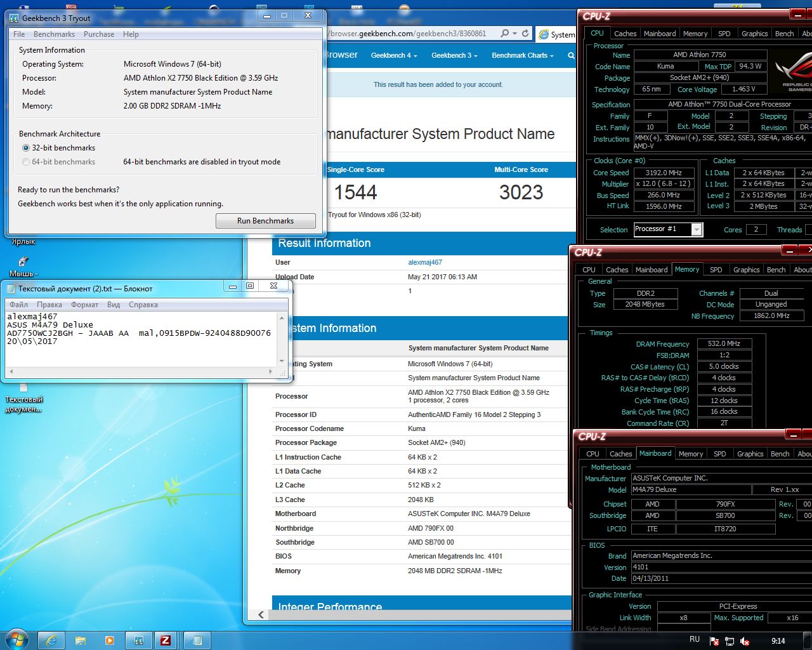Click the RU language indicator
The width and height of the screenshot is (812, 650).
coord(695,640)
